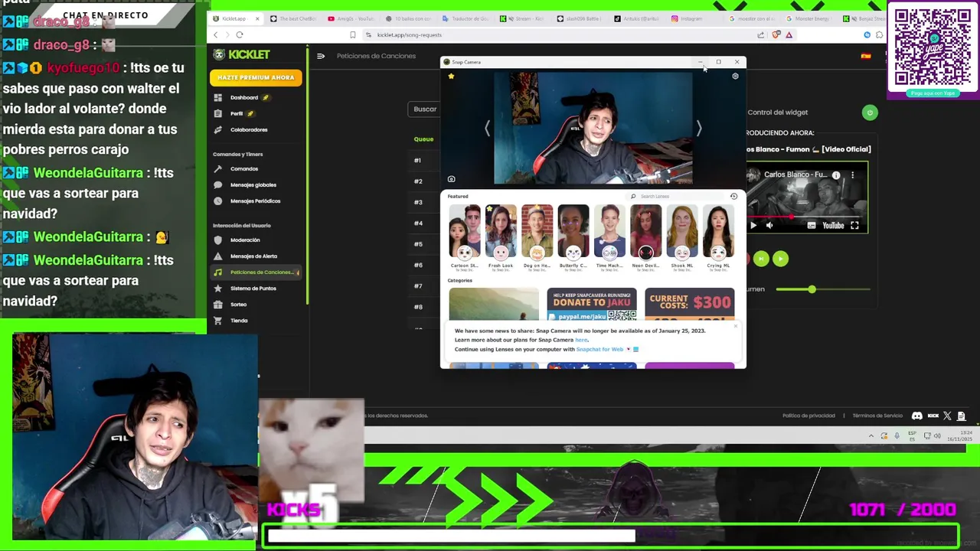The height and width of the screenshot is (551, 980).
Task: Play the YouTube video in widget
Action: tap(753, 225)
